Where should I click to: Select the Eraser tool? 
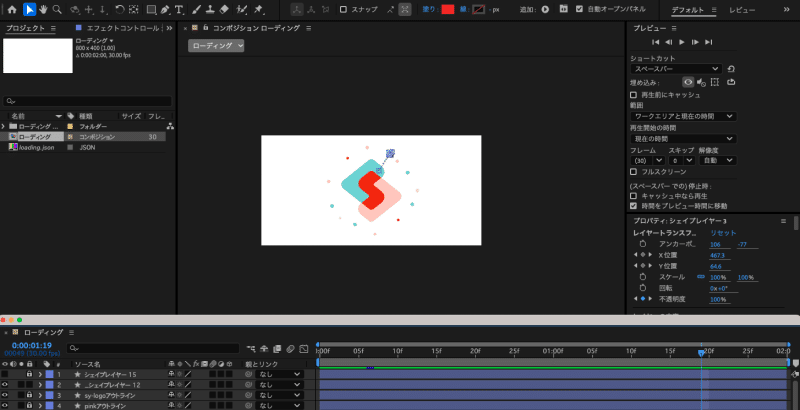click(x=224, y=9)
